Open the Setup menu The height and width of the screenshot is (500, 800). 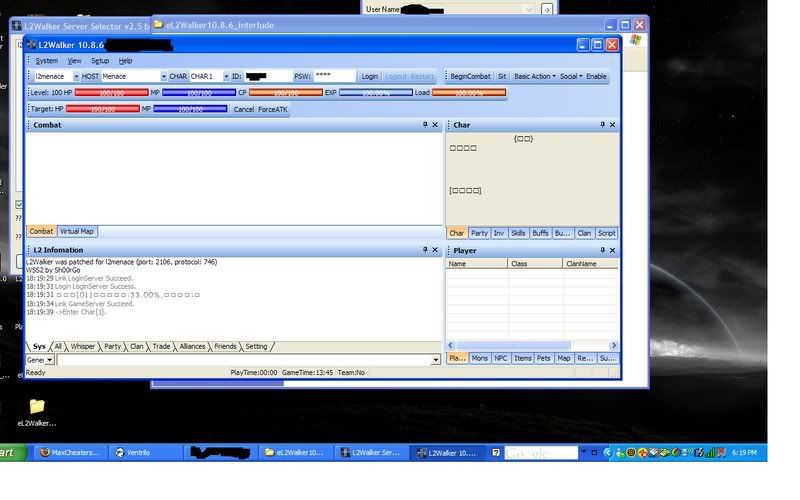pos(100,61)
